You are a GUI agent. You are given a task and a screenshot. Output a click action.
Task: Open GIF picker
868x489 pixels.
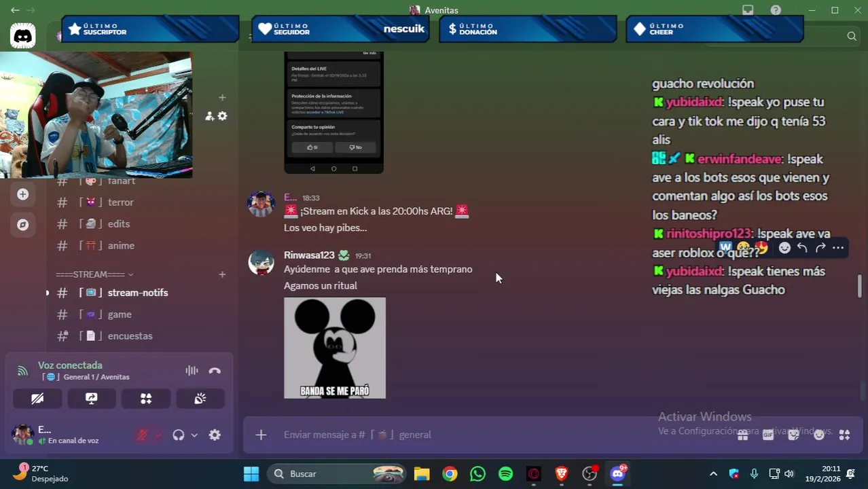pyautogui.click(x=768, y=435)
